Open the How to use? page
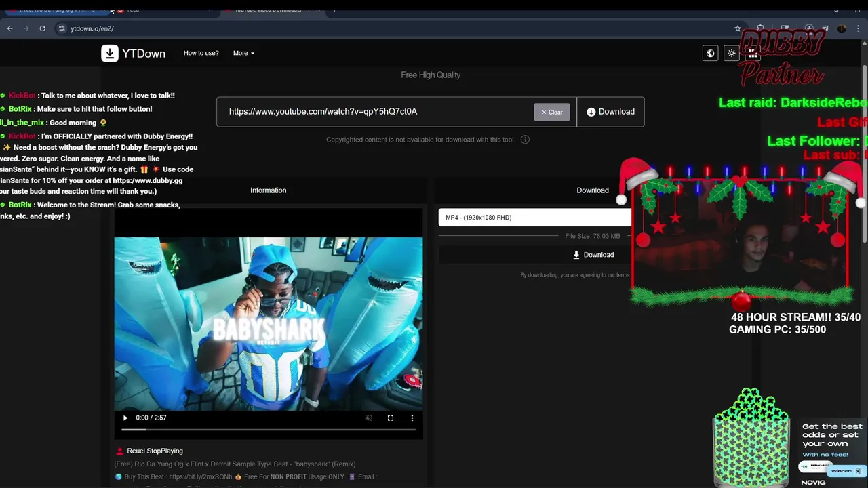Screen dimensions: 868x488 click(201, 53)
